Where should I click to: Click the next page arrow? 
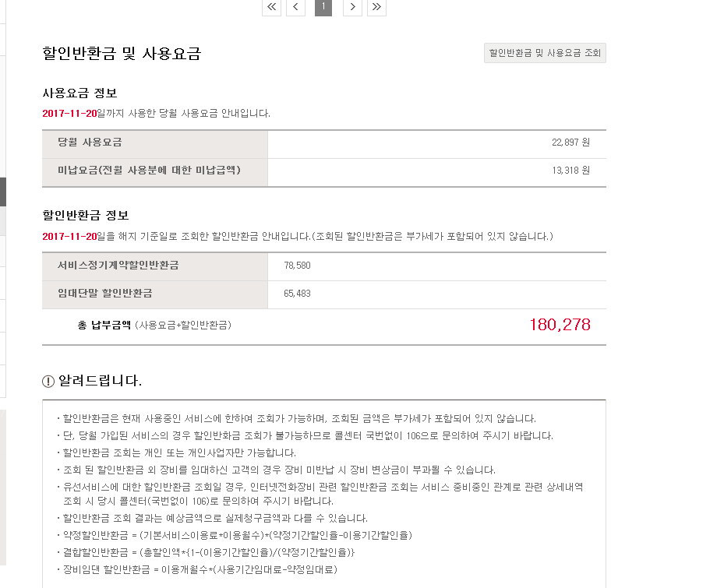click(352, 7)
